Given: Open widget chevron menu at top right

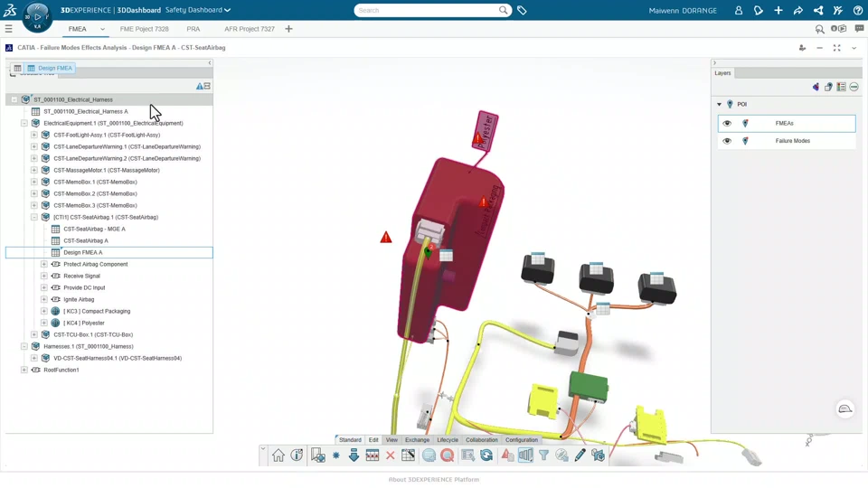Looking at the screenshot, I should point(854,48).
